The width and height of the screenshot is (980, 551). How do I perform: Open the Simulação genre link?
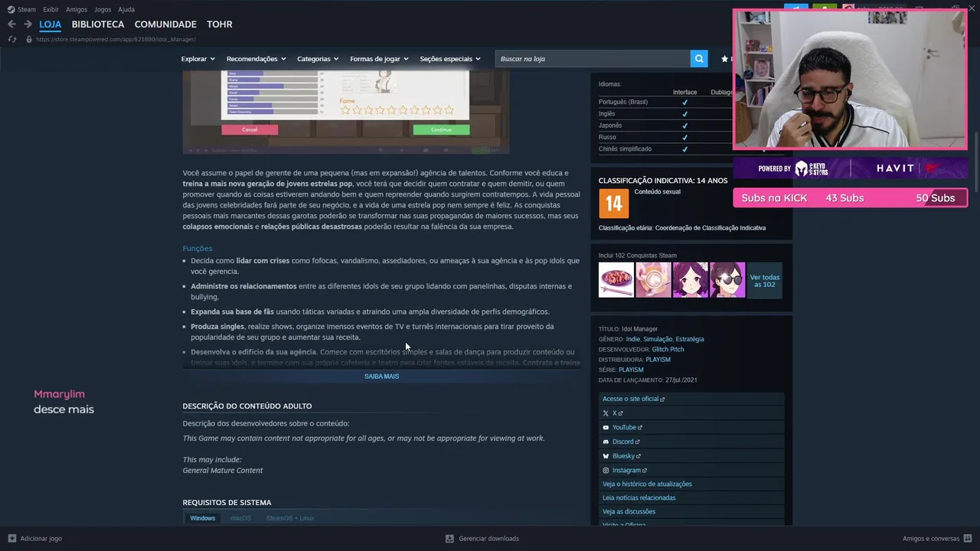pos(658,339)
